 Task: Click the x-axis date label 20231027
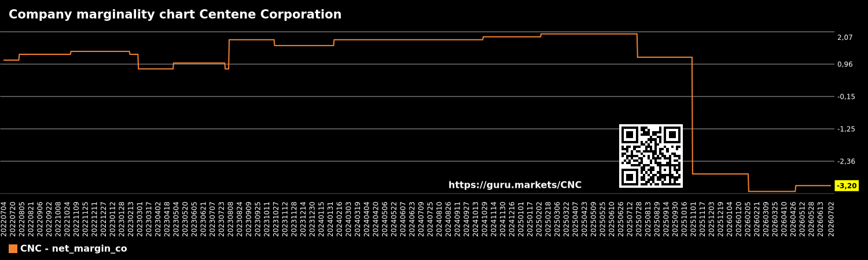[276, 219]
